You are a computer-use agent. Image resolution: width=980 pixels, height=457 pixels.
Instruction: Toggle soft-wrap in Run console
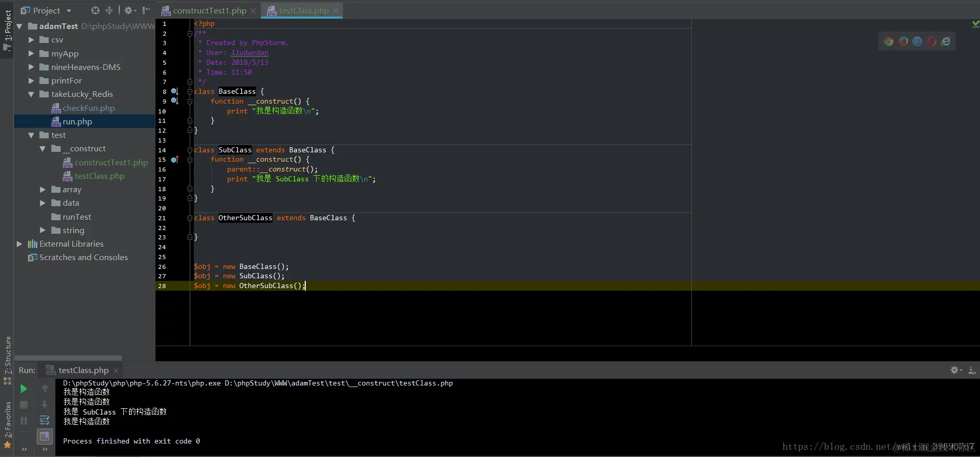point(45,420)
